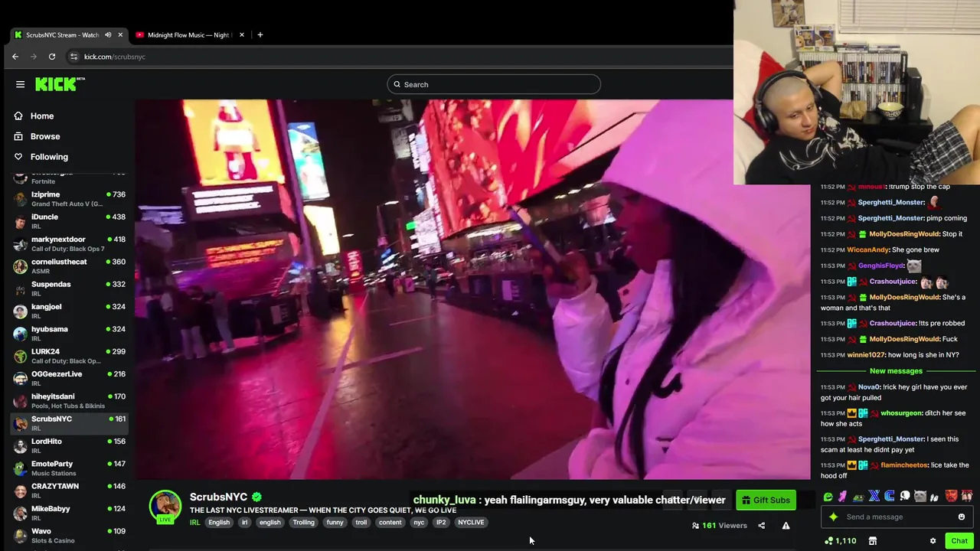Click the funny tag

click(335, 523)
